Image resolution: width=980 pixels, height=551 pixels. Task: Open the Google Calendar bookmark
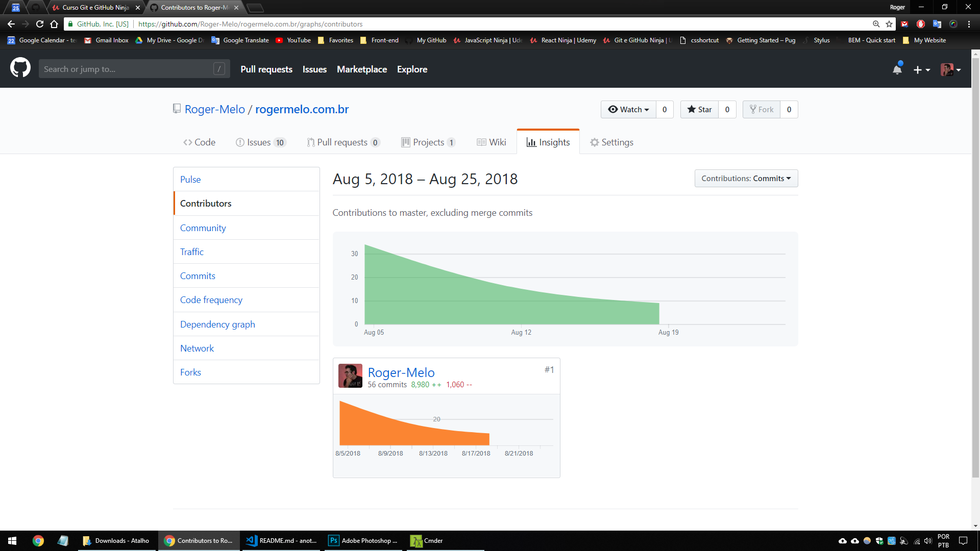click(41, 40)
